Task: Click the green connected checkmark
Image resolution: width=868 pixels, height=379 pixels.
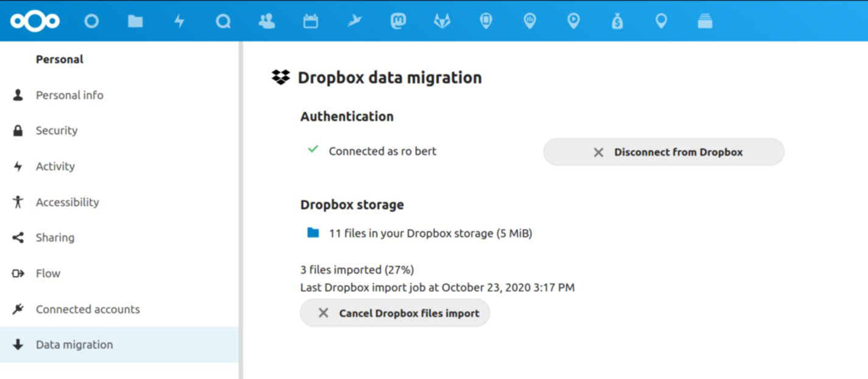Action: [x=313, y=148]
